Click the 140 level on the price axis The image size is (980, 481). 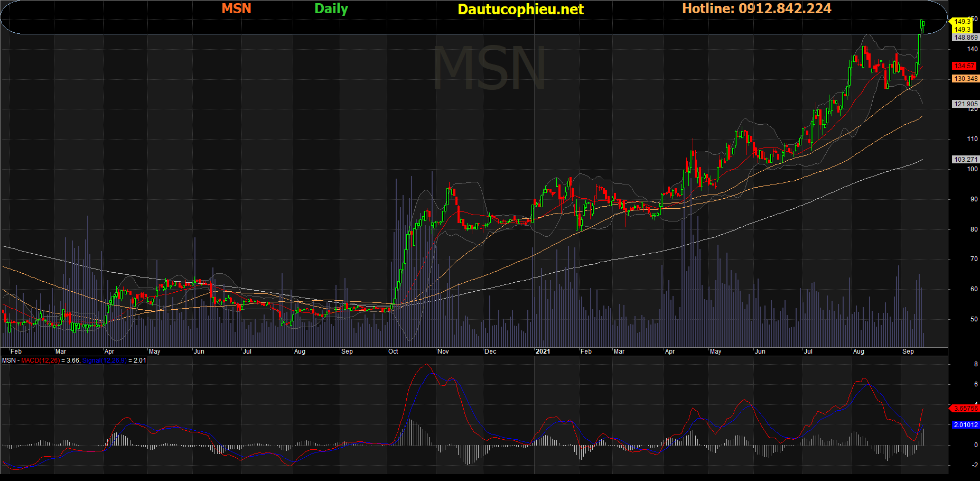coord(972,49)
